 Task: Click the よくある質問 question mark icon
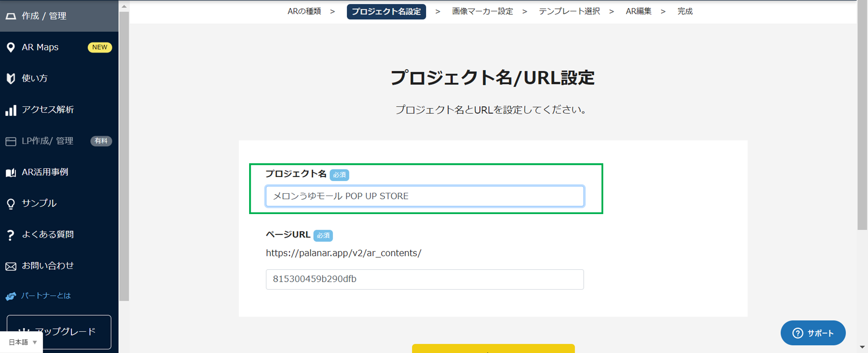(x=11, y=235)
